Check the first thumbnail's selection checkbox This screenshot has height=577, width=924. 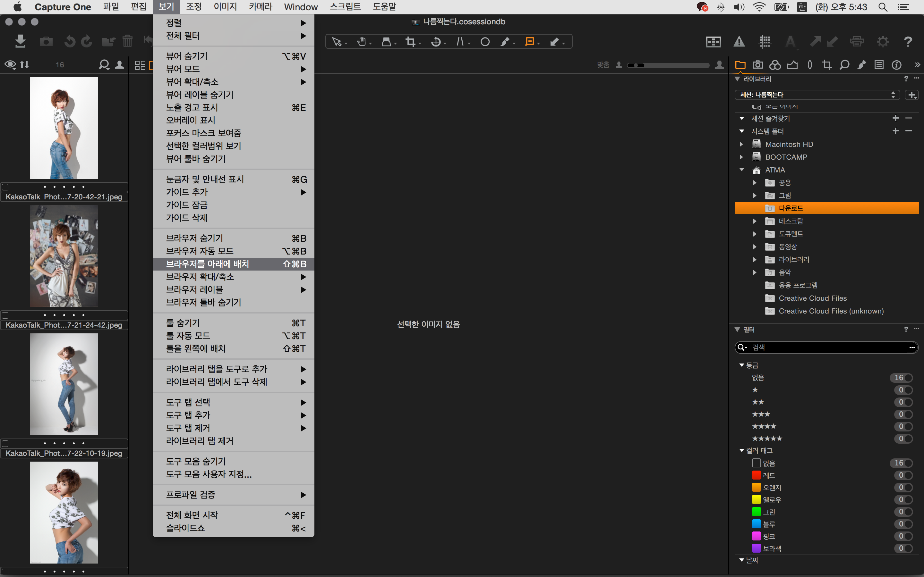[x=5, y=187]
